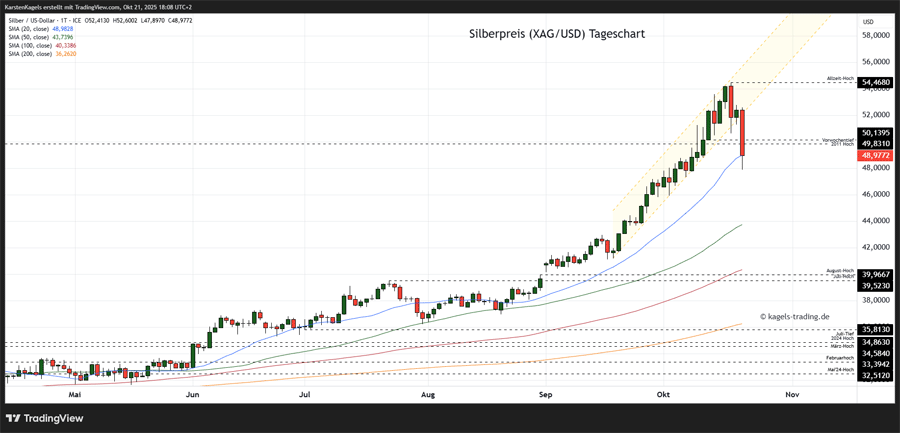
Task: Click the red current price label 48,9772
Action: (x=875, y=156)
